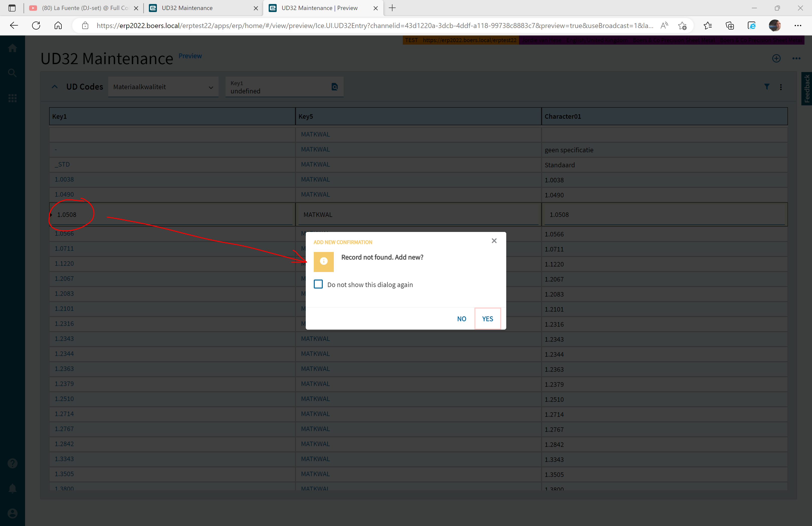Open the apps grid icon in sidebar
The width and height of the screenshot is (812, 526).
[13, 98]
